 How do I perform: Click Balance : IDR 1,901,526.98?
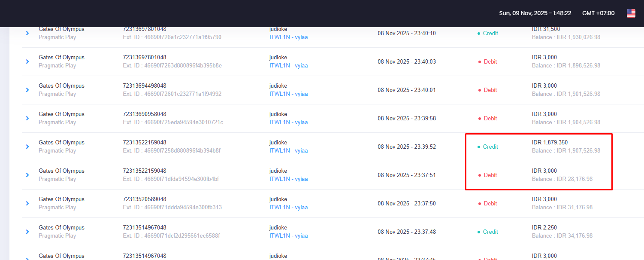tap(566, 94)
